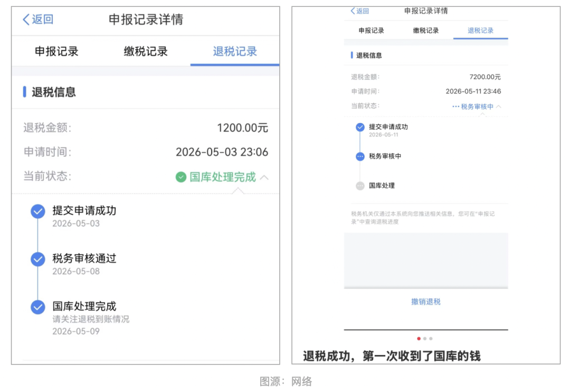Click blue dots icon for 税务审核中 step
The width and height of the screenshot is (570, 392).
click(x=360, y=157)
